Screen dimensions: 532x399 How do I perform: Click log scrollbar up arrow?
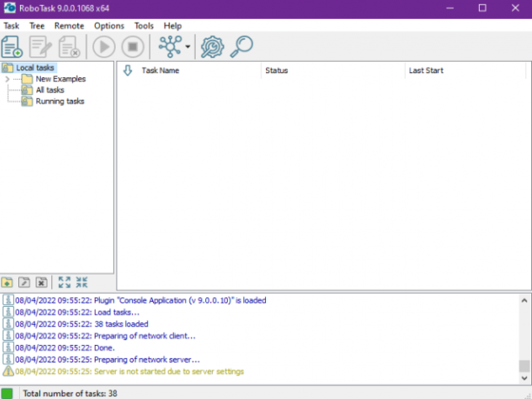(524, 301)
